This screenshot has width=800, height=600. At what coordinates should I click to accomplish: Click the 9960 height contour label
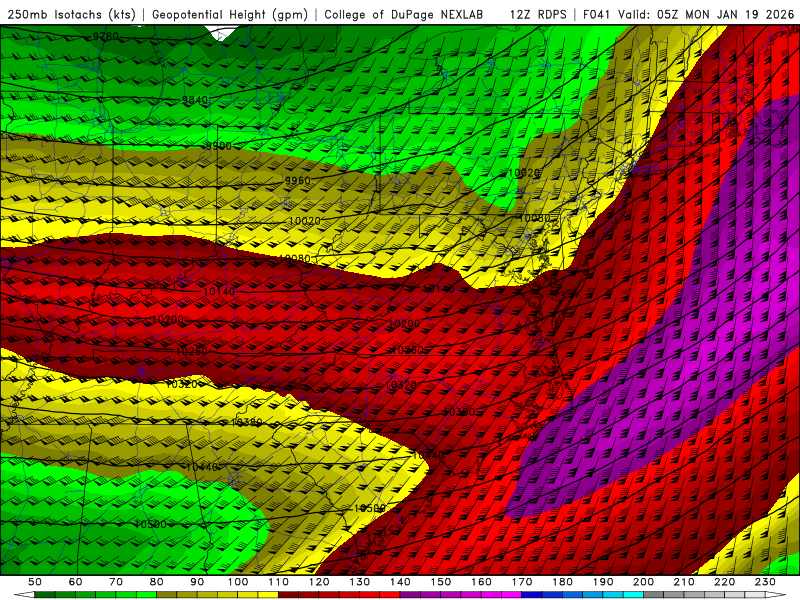(297, 181)
